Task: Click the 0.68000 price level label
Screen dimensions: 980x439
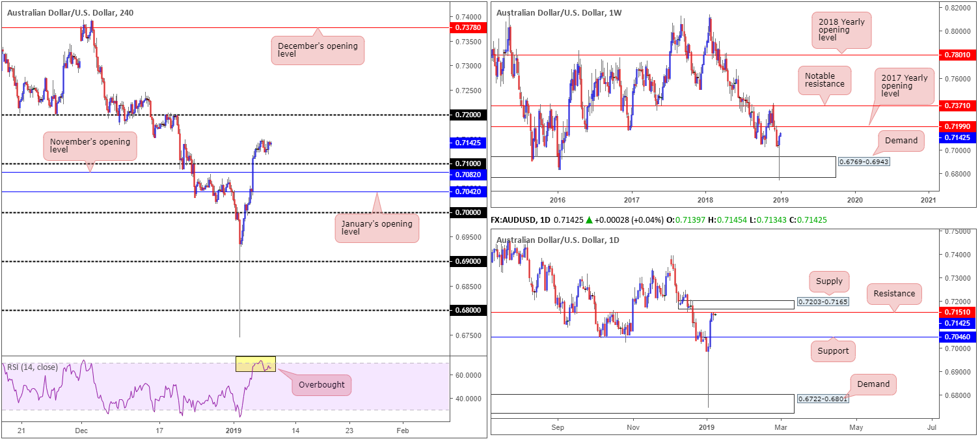Action: 469,311
